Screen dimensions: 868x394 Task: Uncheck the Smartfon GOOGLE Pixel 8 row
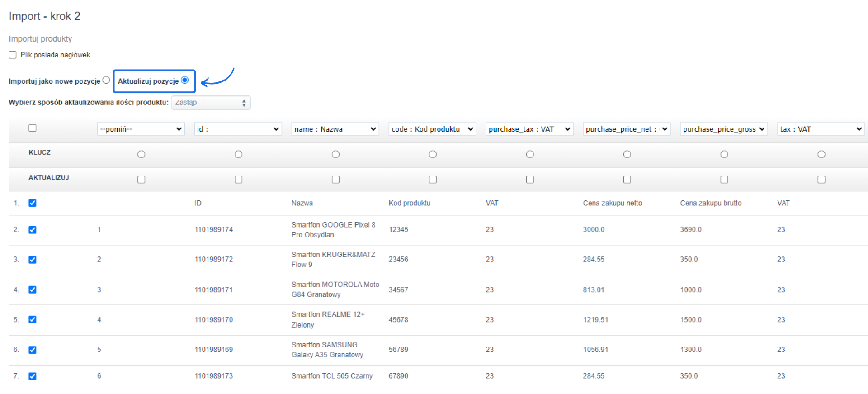(33, 230)
